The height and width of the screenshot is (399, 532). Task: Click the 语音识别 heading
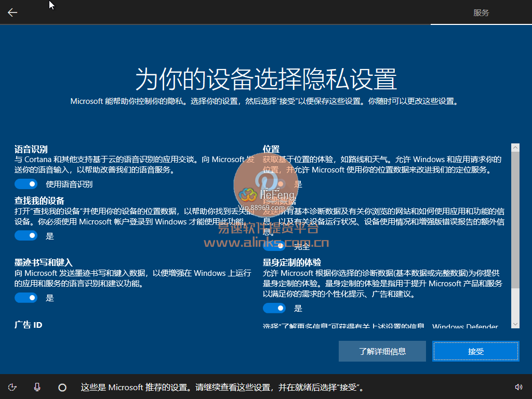point(31,149)
